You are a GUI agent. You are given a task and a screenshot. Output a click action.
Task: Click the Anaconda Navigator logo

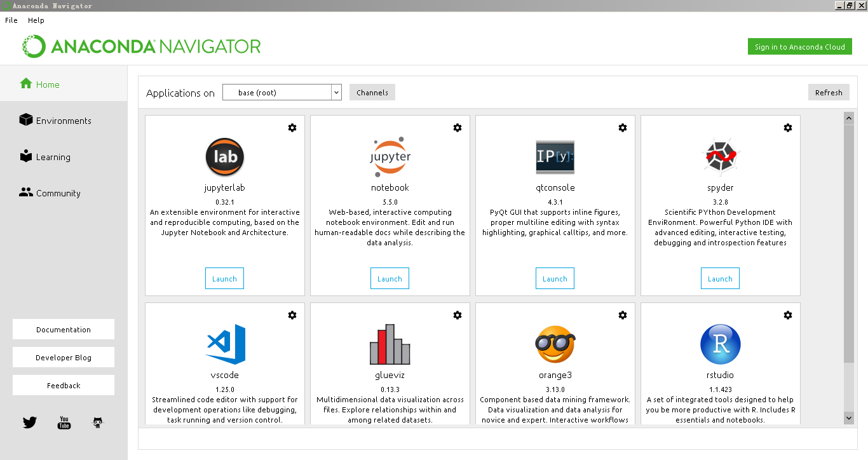(x=141, y=46)
